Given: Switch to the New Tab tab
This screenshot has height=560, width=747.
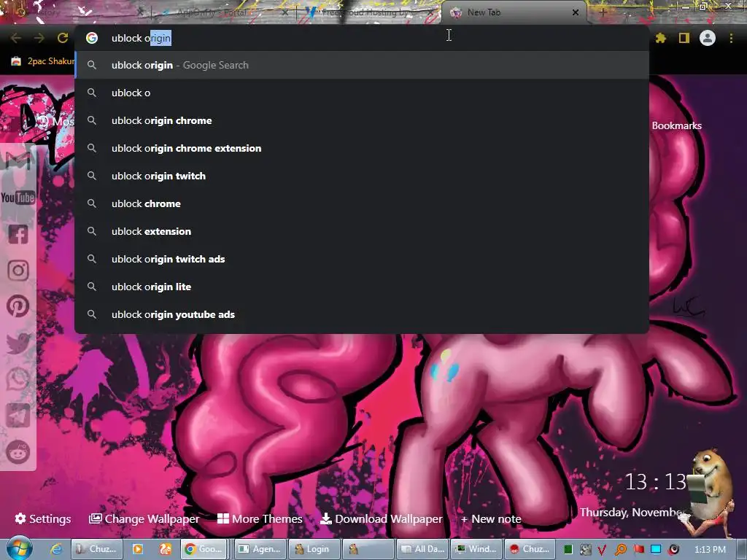Looking at the screenshot, I should [x=514, y=13].
